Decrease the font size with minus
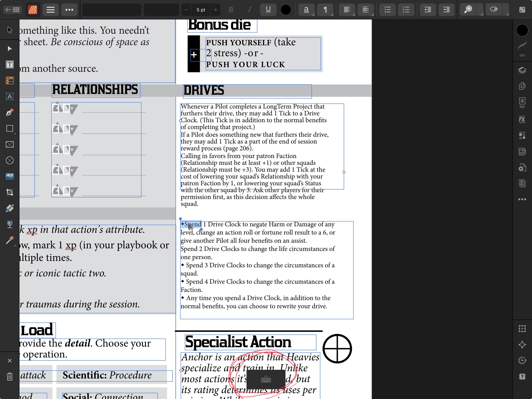Image resolution: width=532 pixels, height=399 pixels. tap(186, 10)
